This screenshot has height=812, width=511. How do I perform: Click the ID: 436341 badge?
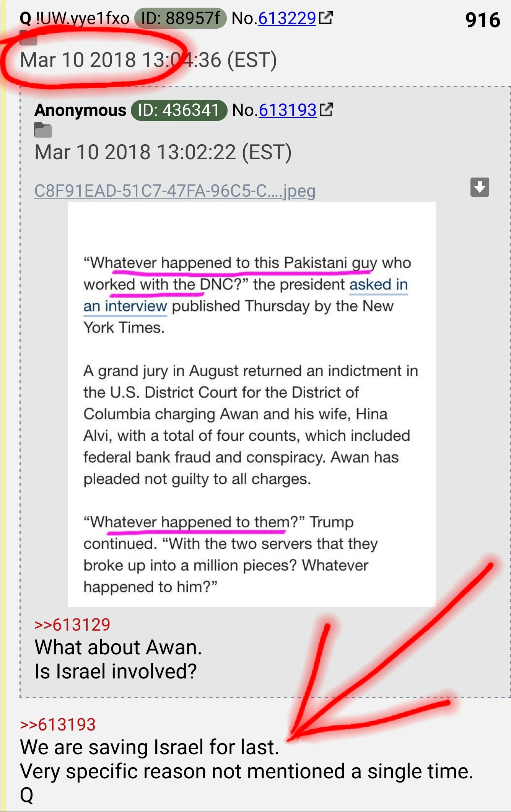click(179, 110)
